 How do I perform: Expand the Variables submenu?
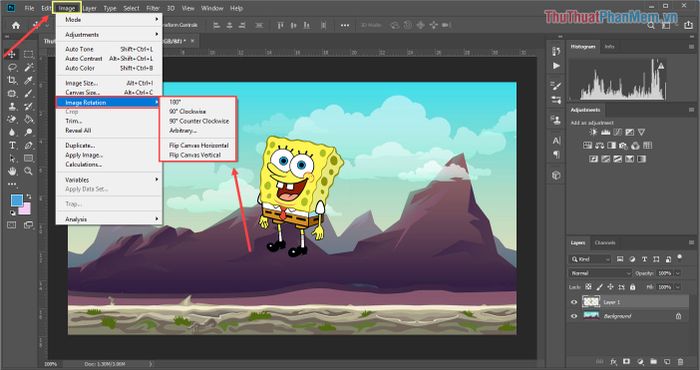point(109,179)
